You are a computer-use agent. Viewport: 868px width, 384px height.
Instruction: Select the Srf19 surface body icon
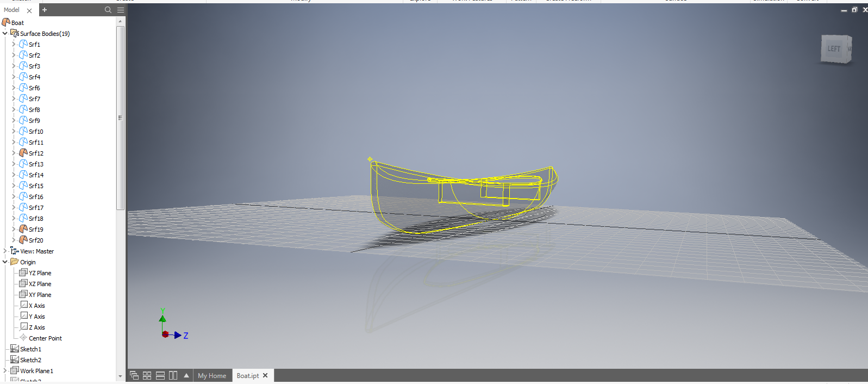click(23, 229)
